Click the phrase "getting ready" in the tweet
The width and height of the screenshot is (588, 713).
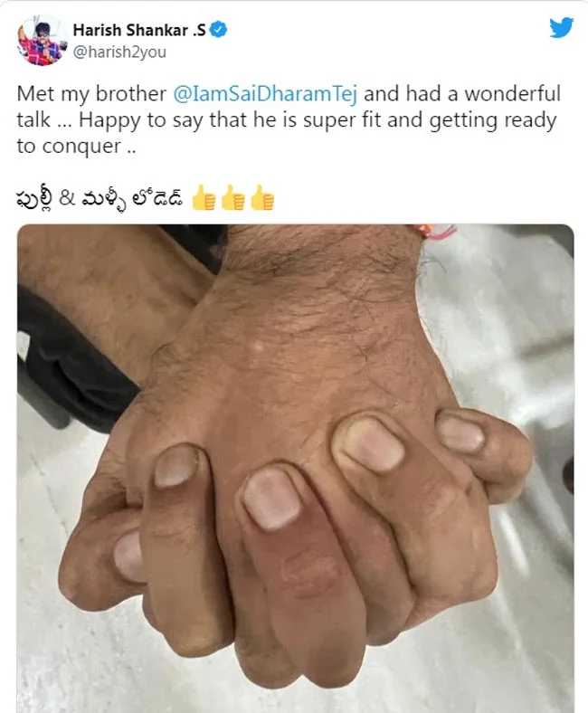tap(493, 120)
